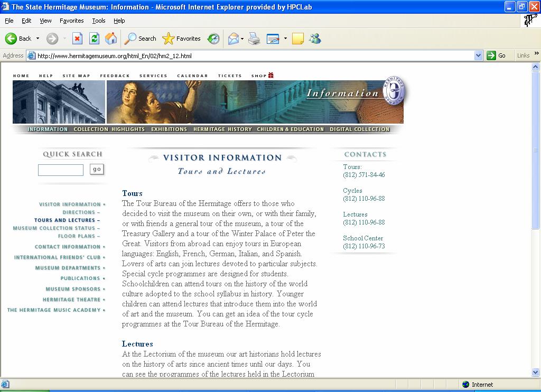Open the Mail button dropdown arrow
The width and height of the screenshot is (541, 392).
[x=242, y=39]
